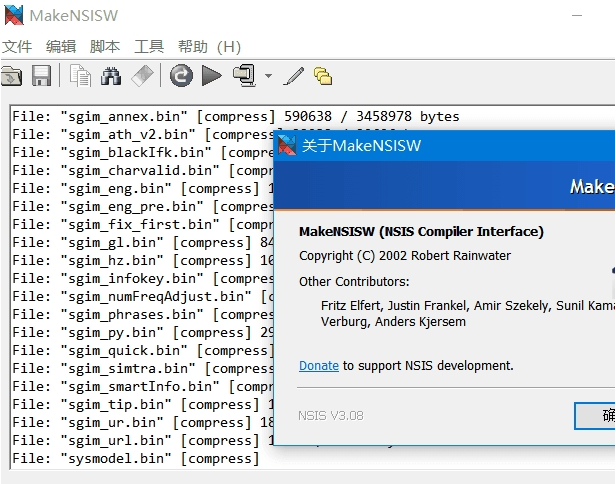
Task: Click the Find binoculars icon
Action: pyautogui.click(x=111, y=76)
